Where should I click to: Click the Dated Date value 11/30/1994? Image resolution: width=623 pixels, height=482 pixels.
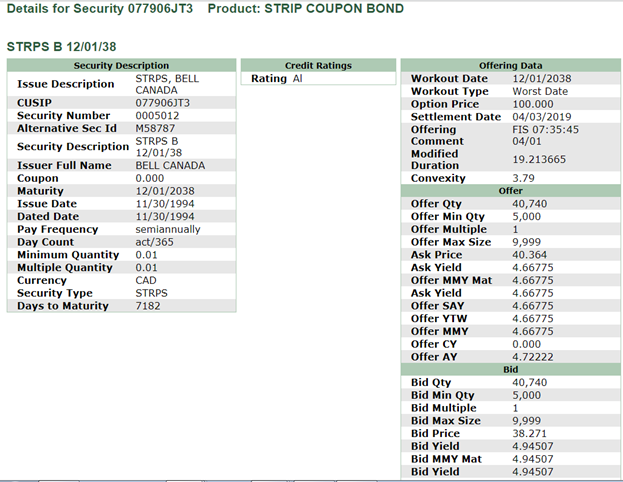point(165,216)
